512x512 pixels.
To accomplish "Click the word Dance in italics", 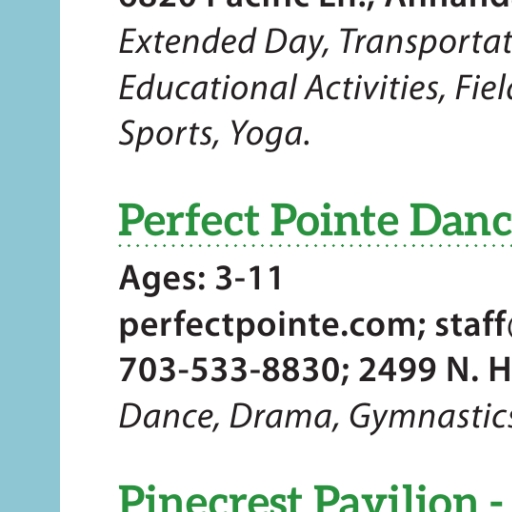I will point(166,416).
